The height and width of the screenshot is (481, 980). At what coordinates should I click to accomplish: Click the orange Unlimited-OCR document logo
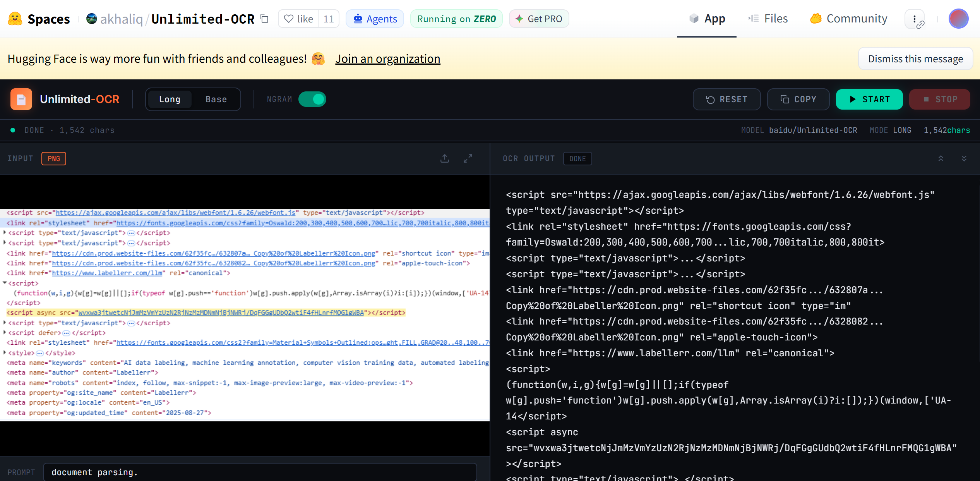(x=21, y=99)
